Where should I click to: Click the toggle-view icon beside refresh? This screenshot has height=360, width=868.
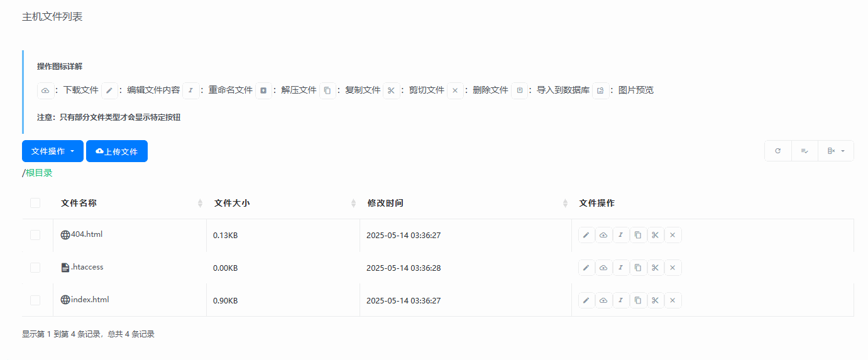805,151
